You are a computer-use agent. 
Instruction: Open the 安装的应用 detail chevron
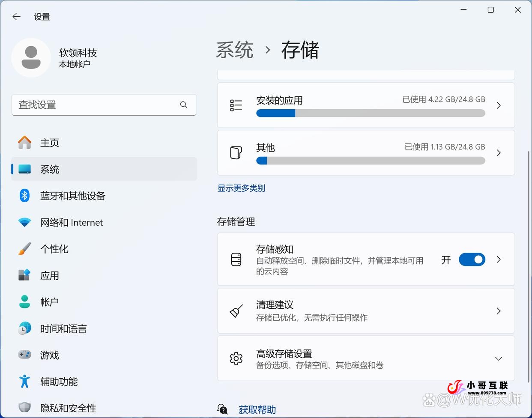click(498, 105)
